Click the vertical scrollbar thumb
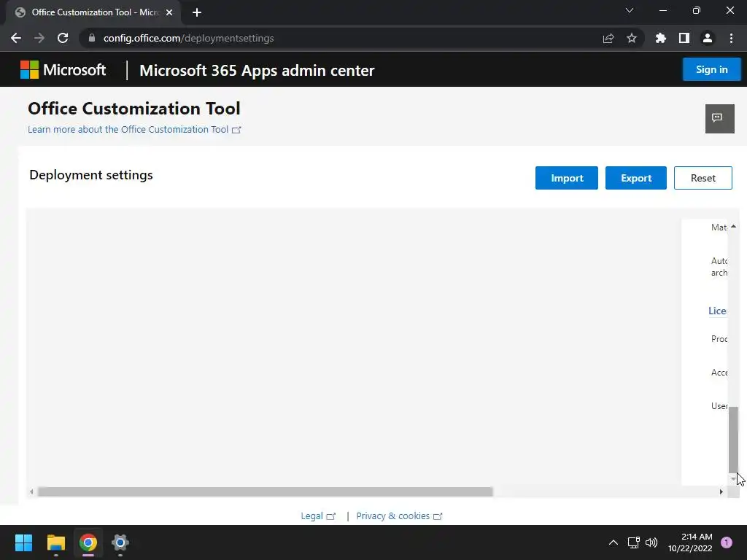Screen dimensions: 747x560 pyautogui.click(x=733, y=438)
